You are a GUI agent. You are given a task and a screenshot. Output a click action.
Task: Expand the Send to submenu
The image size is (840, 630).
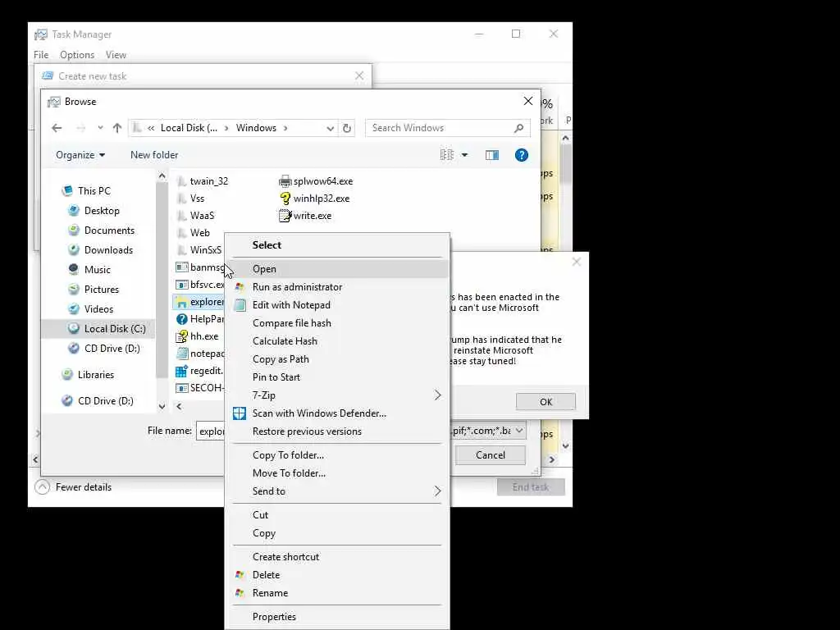tap(438, 491)
